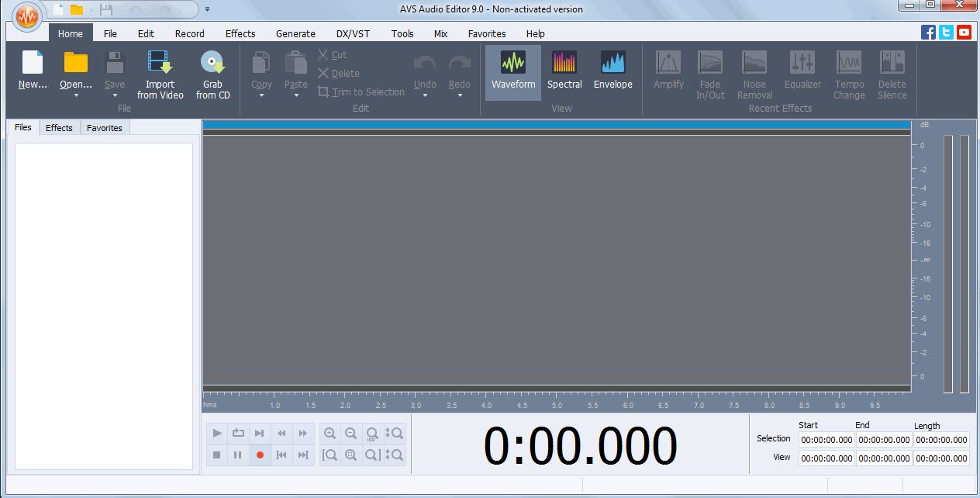Click Trim to Selection

(x=361, y=92)
